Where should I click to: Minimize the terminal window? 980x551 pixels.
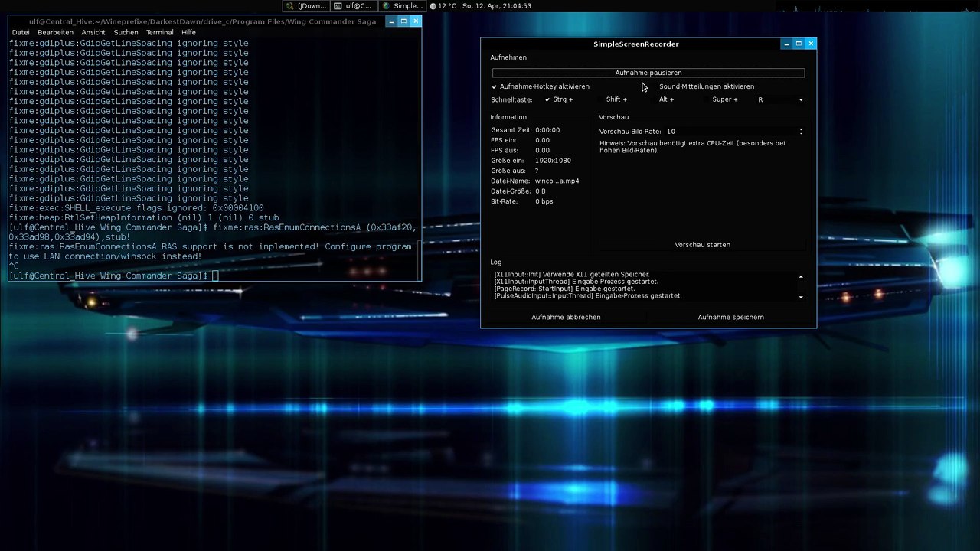click(x=391, y=21)
